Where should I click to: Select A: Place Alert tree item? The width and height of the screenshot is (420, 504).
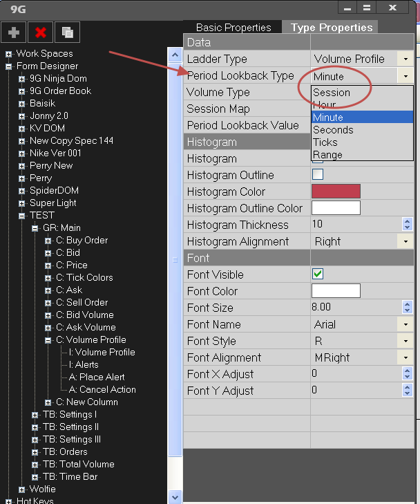click(97, 377)
